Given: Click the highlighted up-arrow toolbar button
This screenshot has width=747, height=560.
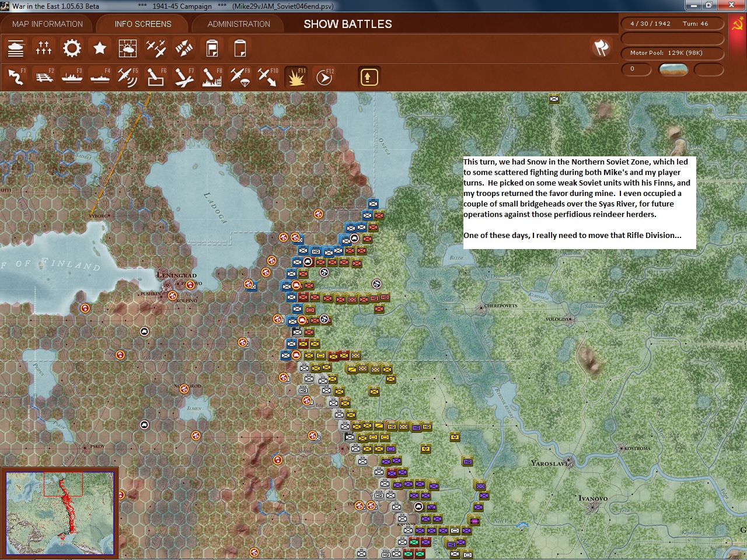Looking at the screenshot, I should (x=369, y=77).
